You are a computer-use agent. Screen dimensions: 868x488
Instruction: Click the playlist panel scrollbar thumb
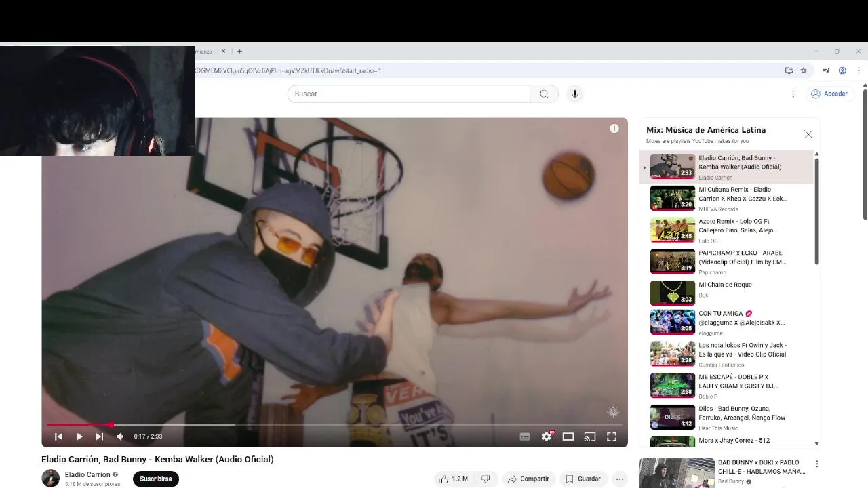click(816, 210)
